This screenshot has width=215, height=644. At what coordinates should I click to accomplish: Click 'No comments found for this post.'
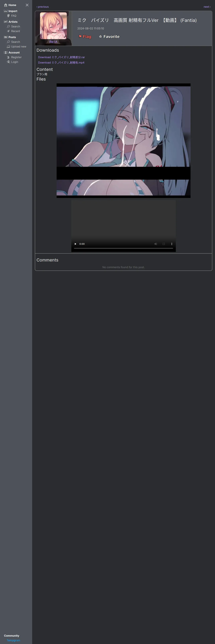pyautogui.click(x=123, y=267)
